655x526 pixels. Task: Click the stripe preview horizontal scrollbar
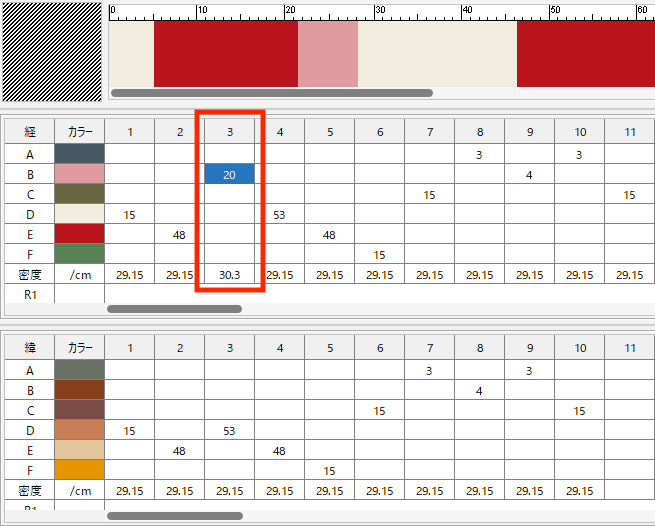pos(272,93)
